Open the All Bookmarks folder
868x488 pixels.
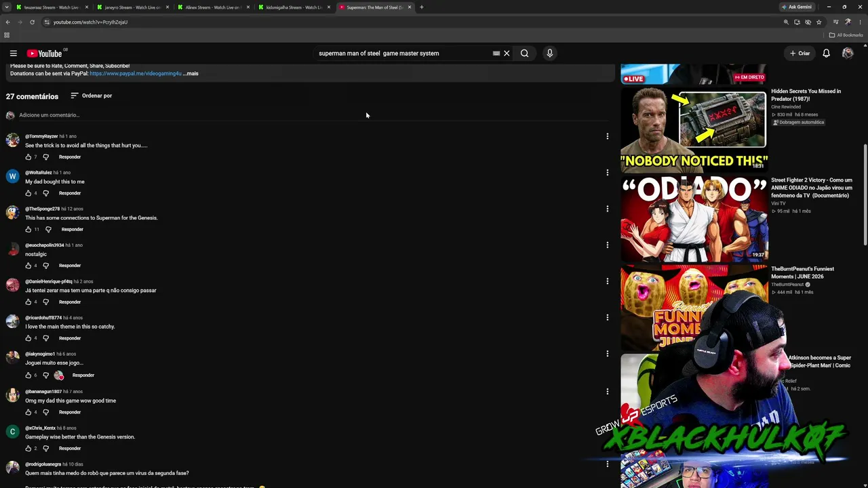846,35
